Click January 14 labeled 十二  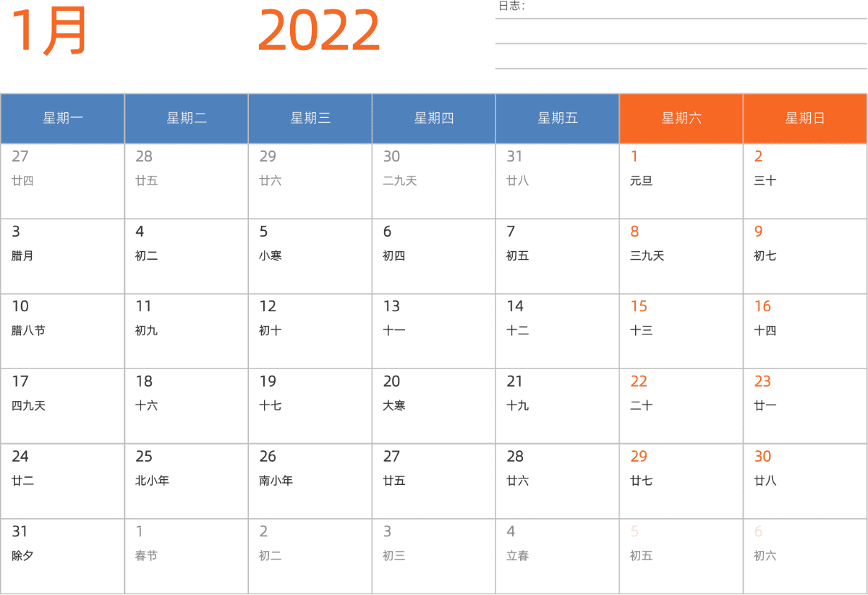pyautogui.click(x=558, y=332)
